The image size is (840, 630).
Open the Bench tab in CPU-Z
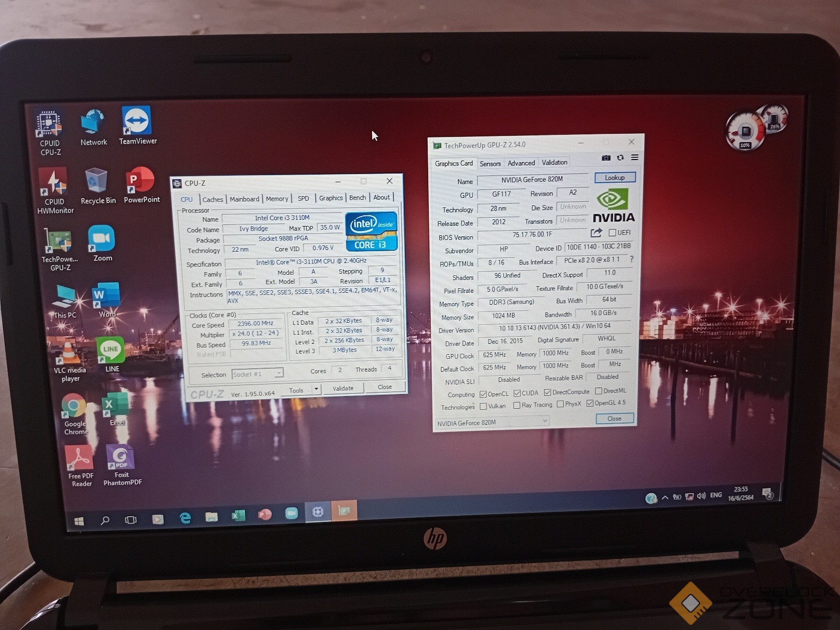[x=357, y=198]
